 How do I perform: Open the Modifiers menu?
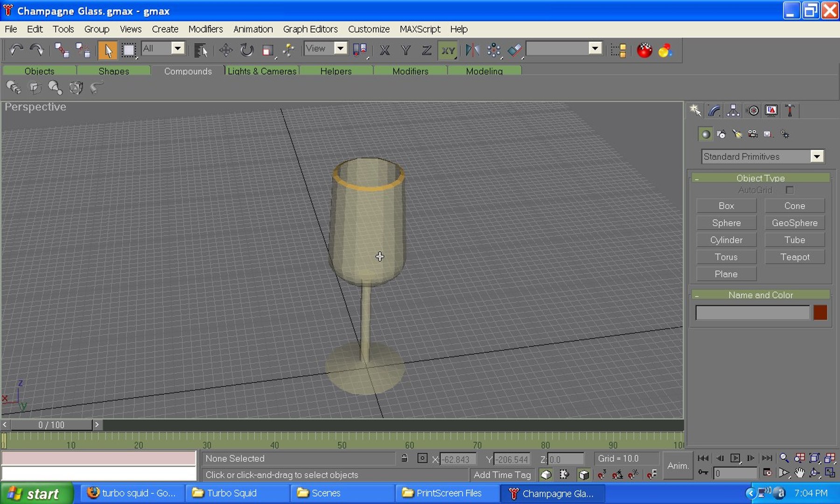click(x=205, y=29)
